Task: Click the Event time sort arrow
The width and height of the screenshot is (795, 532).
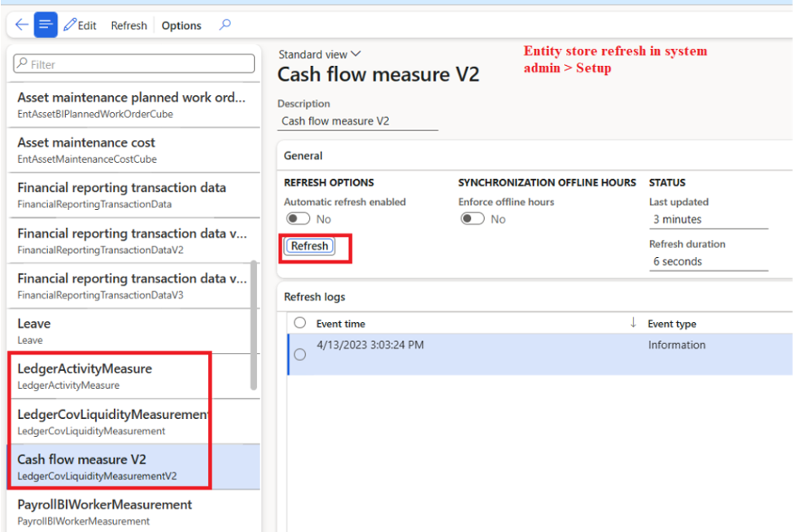Action: (x=633, y=323)
